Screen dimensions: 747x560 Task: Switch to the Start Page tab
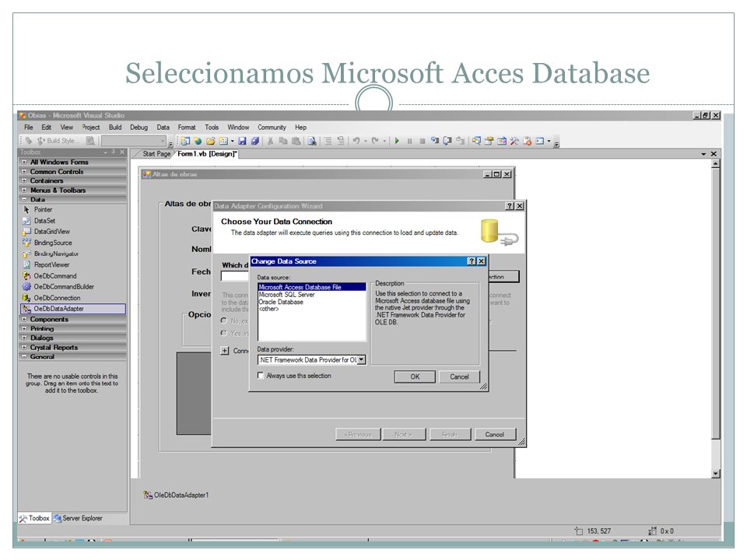coord(156,154)
